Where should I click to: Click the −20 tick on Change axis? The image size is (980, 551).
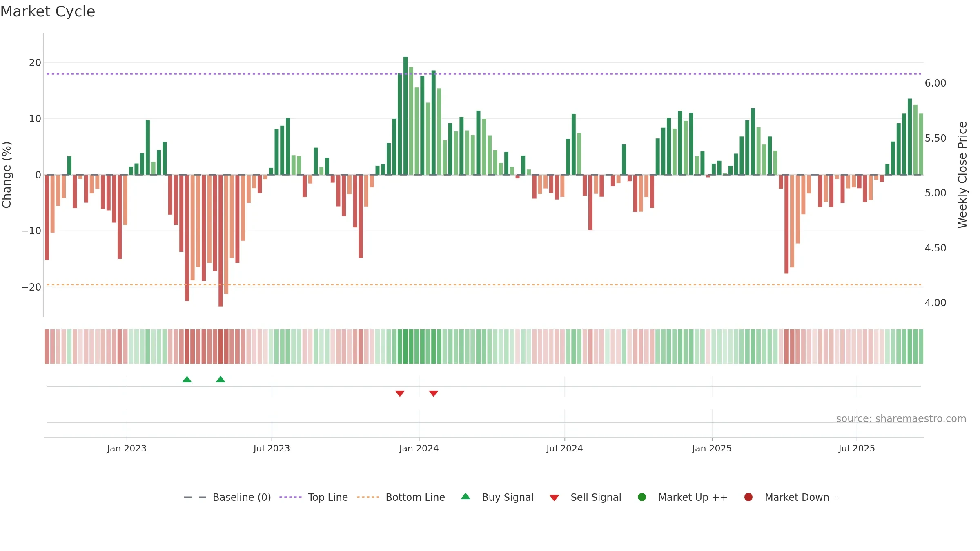(x=31, y=287)
